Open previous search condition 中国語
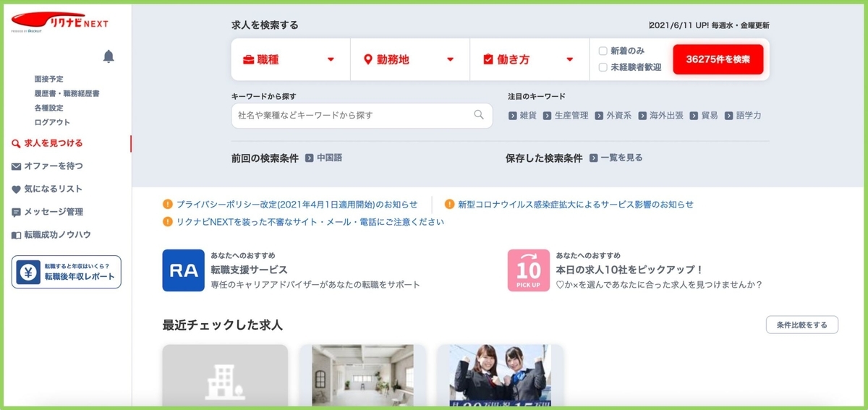The image size is (868, 410). (x=329, y=158)
